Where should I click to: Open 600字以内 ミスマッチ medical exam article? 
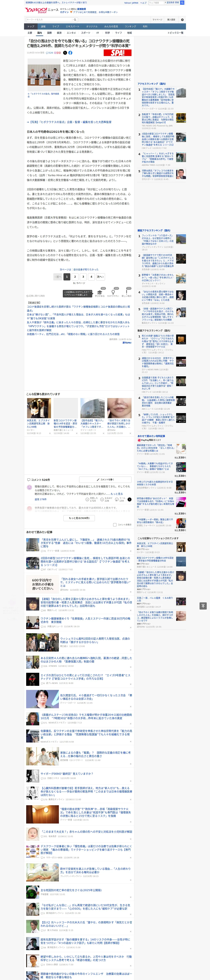(95, 582)
